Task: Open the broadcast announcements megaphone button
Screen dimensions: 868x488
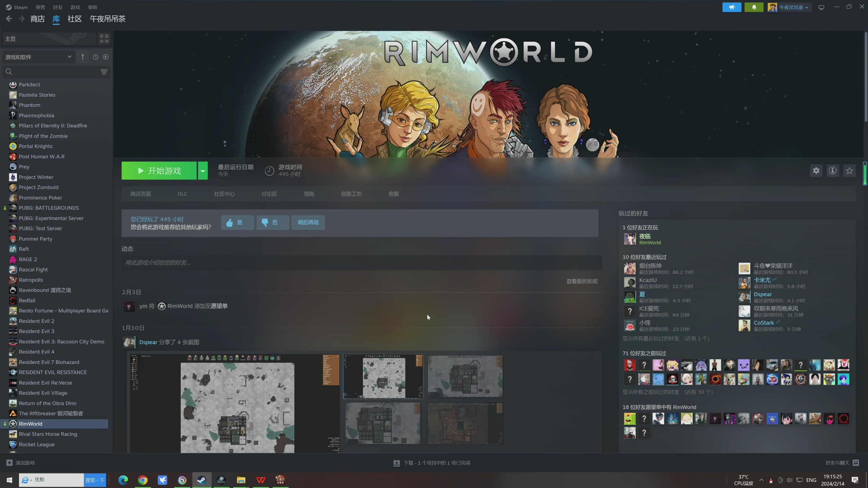Action: [x=732, y=7]
